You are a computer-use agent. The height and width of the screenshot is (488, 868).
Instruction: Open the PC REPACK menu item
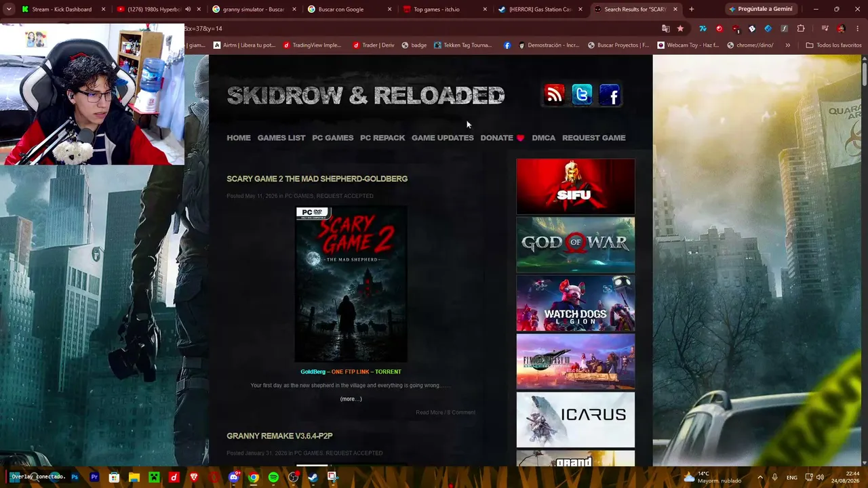(x=382, y=138)
